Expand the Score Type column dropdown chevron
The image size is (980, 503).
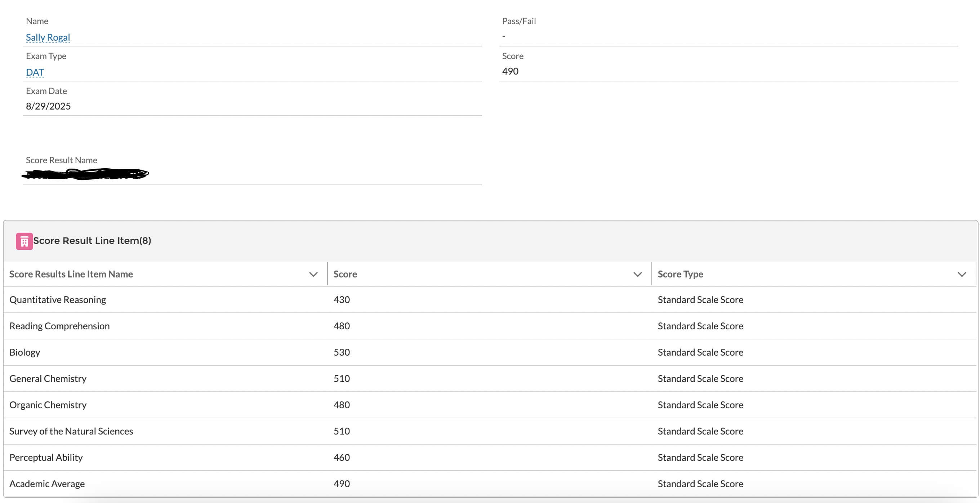click(x=961, y=274)
